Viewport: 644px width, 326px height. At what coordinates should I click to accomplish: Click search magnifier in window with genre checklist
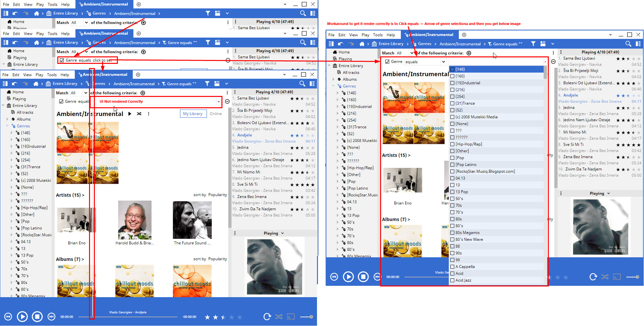pyautogui.click(x=628, y=44)
